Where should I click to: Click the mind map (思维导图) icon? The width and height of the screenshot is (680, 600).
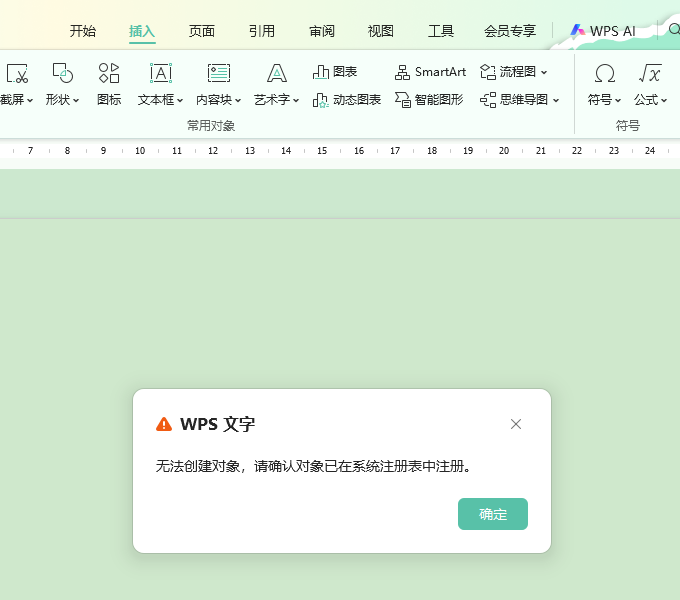pos(488,100)
